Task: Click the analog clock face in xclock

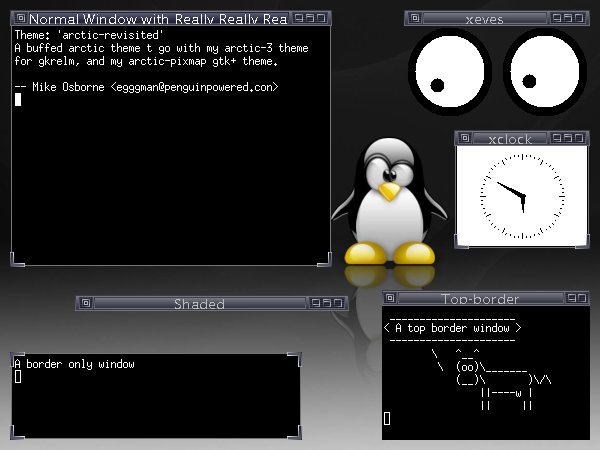Action: point(522,196)
